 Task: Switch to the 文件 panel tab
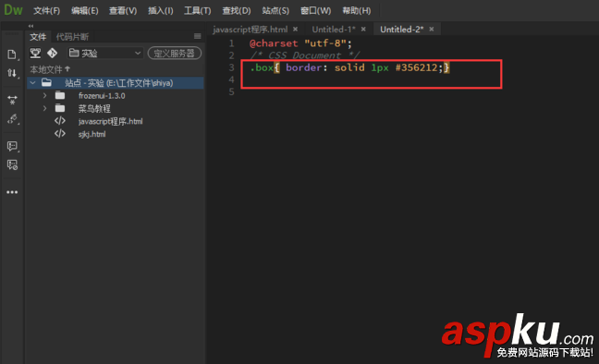tap(38, 37)
